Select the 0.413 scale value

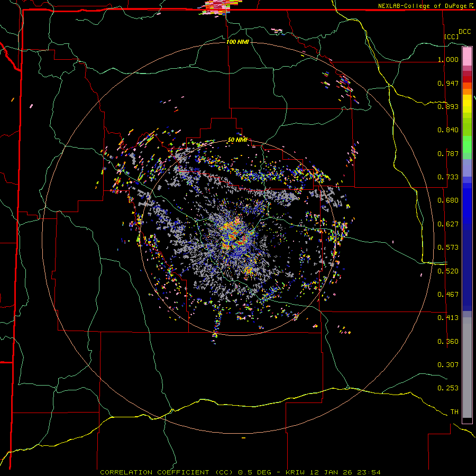point(448,318)
